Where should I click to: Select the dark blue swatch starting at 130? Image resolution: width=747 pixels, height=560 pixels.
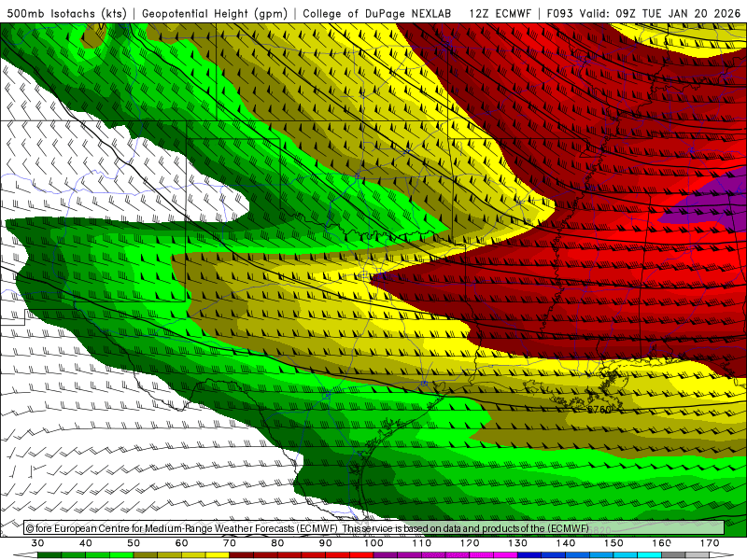529,555
